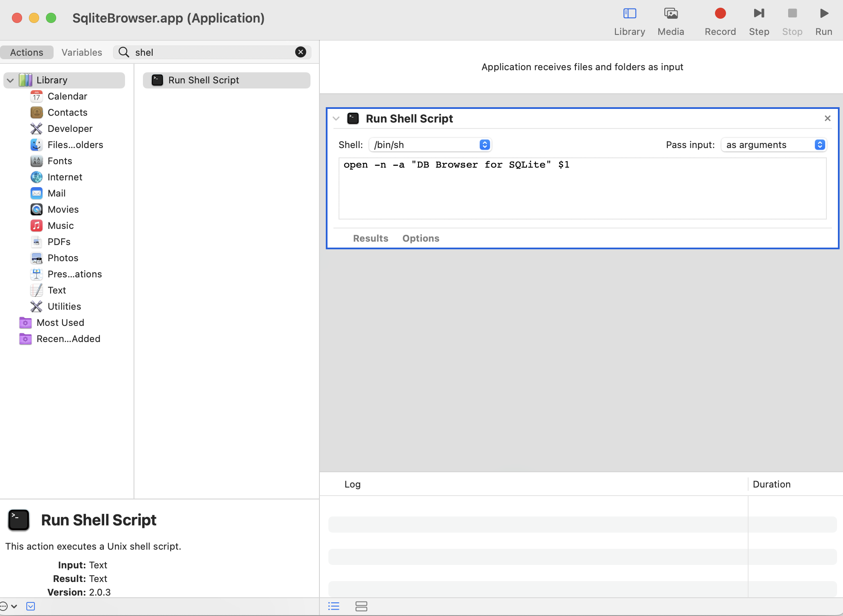The height and width of the screenshot is (616, 843).
Task: Show the Results of the shell action
Action: tap(370, 238)
